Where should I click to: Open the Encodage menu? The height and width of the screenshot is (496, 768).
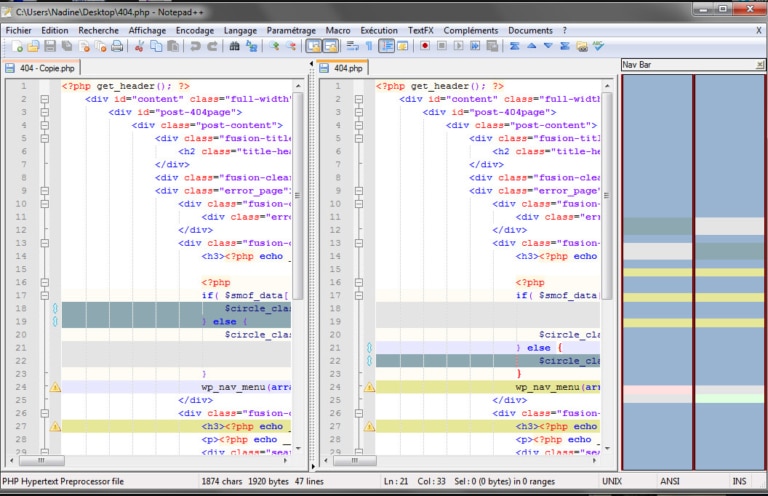(195, 31)
